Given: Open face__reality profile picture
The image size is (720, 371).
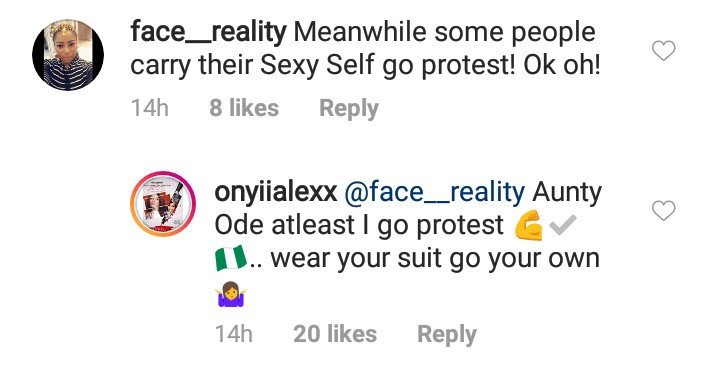Looking at the screenshot, I should [x=68, y=55].
